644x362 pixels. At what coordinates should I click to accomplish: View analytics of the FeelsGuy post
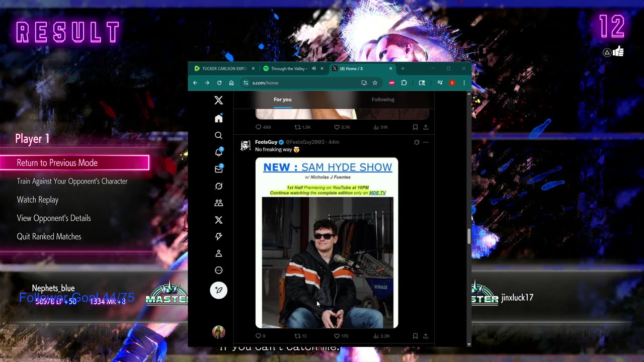coord(381,336)
